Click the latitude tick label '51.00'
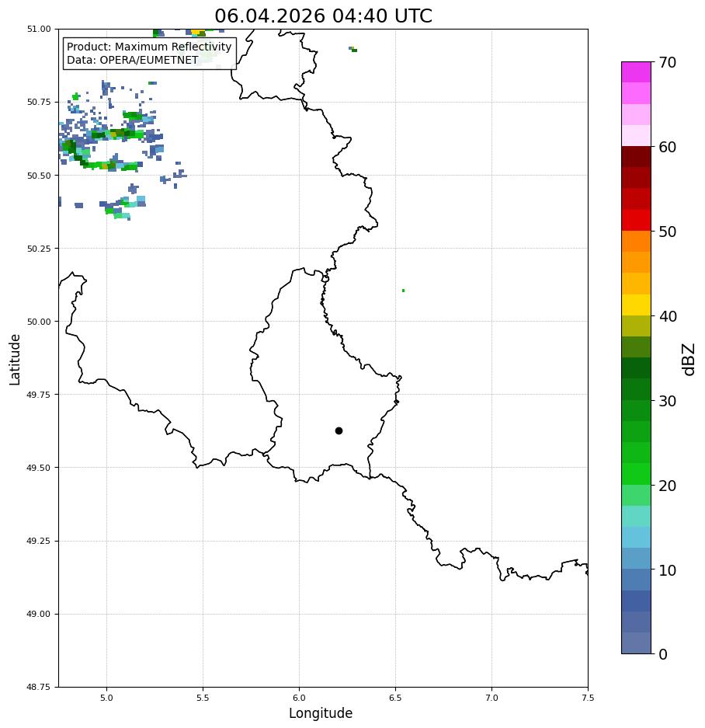The width and height of the screenshot is (705, 728). [x=39, y=29]
